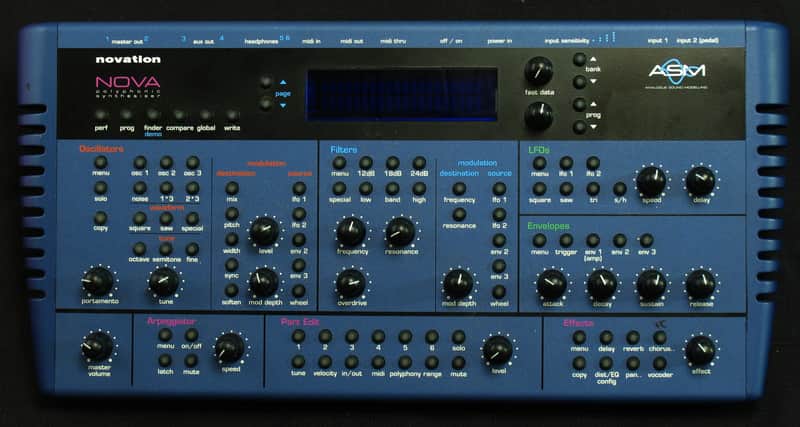
Task: Open global settings button
Action: click(206, 115)
